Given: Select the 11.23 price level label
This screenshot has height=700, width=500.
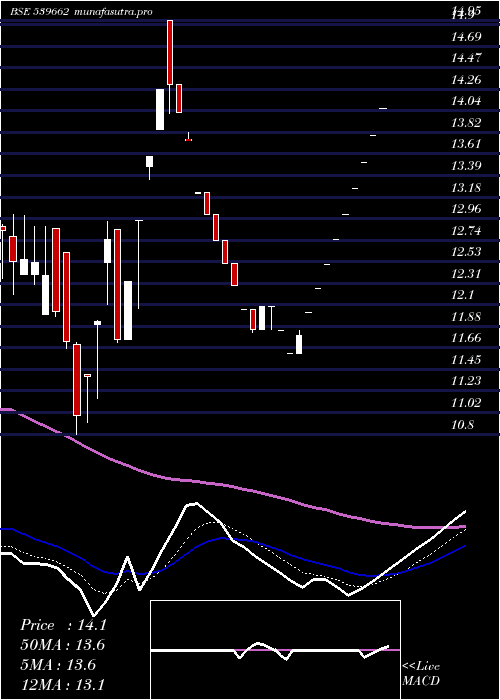Looking at the screenshot, I should (x=466, y=381).
